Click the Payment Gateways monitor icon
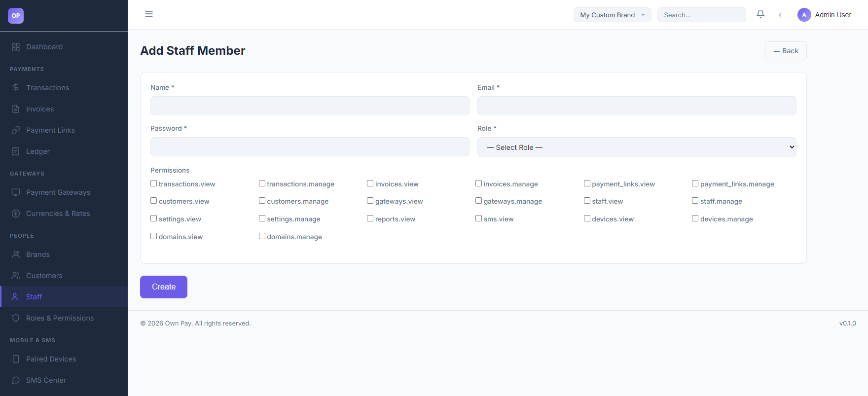The image size is (868, 396). (x=16, y=192)
